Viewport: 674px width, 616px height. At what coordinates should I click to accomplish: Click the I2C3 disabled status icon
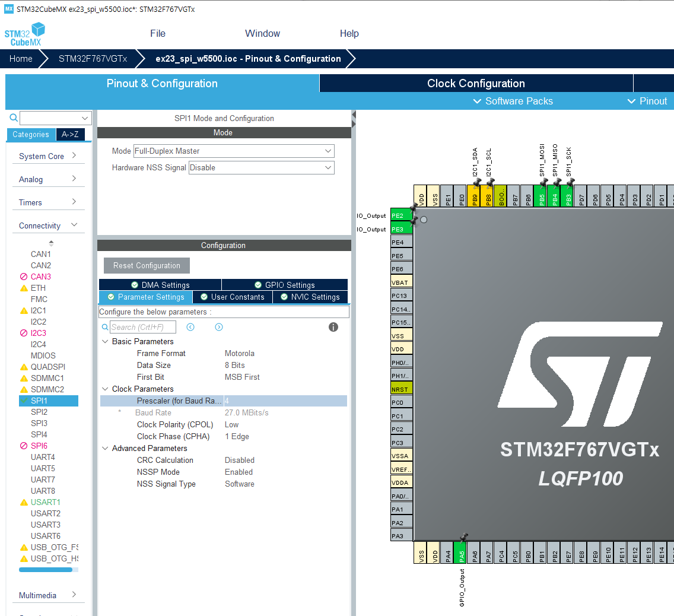pyautogui.click(x=24, y=333)
